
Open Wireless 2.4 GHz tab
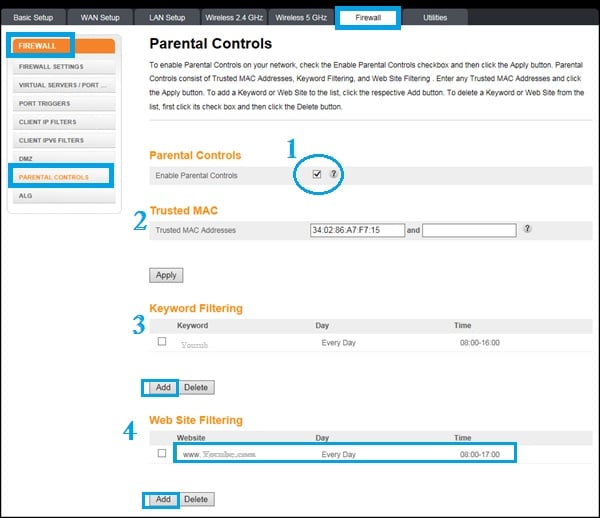233,18
